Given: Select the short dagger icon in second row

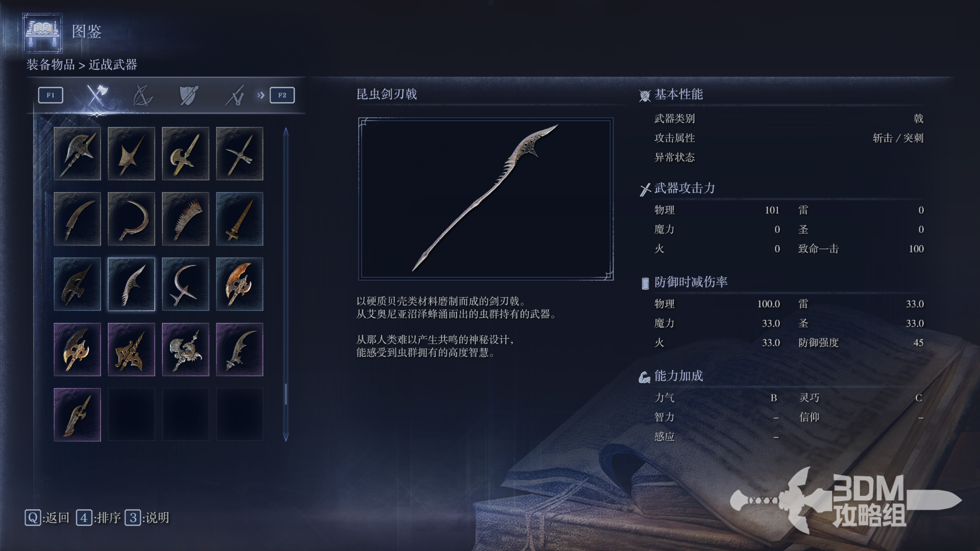Looking at the screenshot, I should click(x=239, y=219).
